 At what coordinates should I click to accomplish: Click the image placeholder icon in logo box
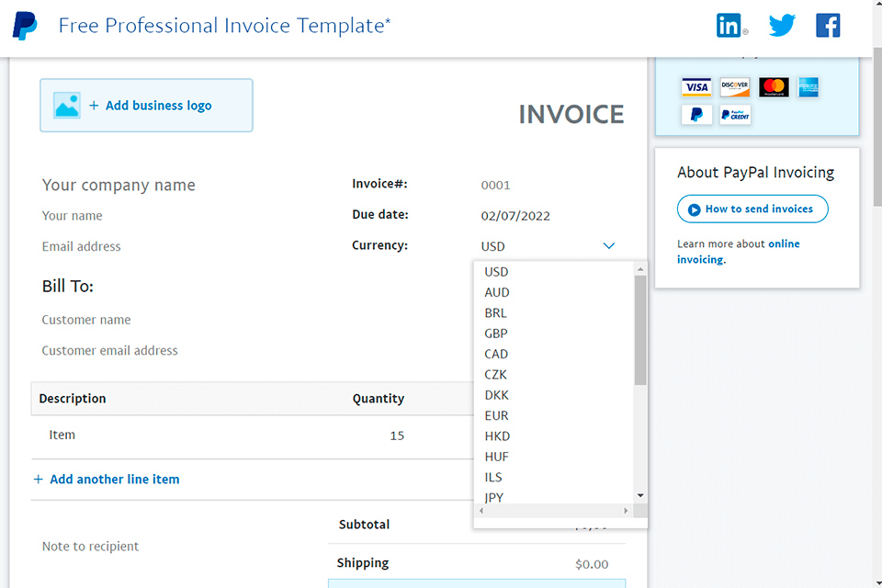click(67, 106)
